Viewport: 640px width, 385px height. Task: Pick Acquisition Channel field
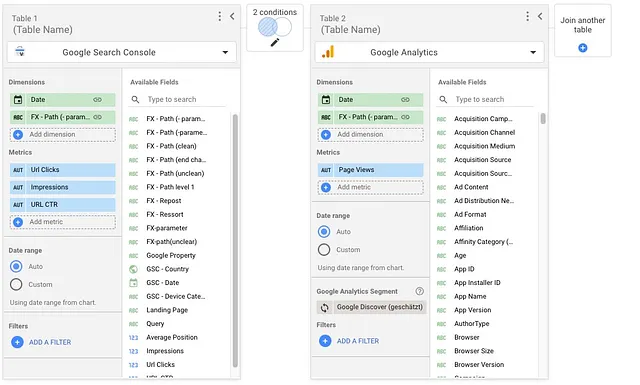click(484, 133)
